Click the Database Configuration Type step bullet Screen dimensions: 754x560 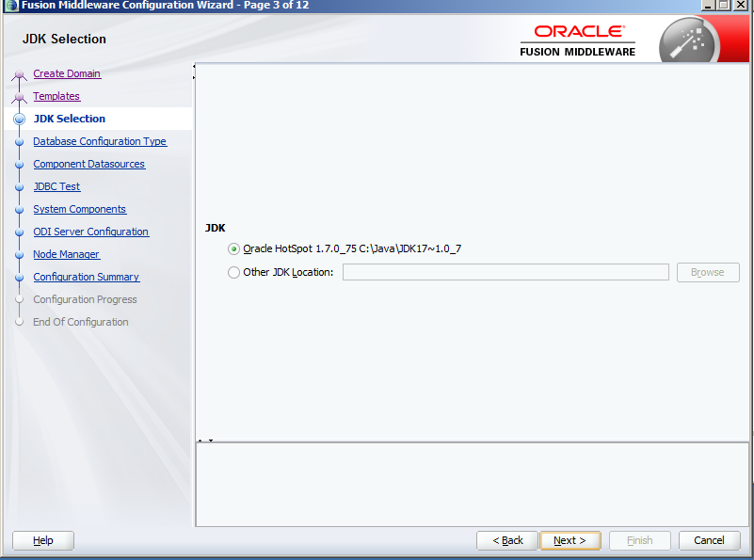[x=19, y=142]
